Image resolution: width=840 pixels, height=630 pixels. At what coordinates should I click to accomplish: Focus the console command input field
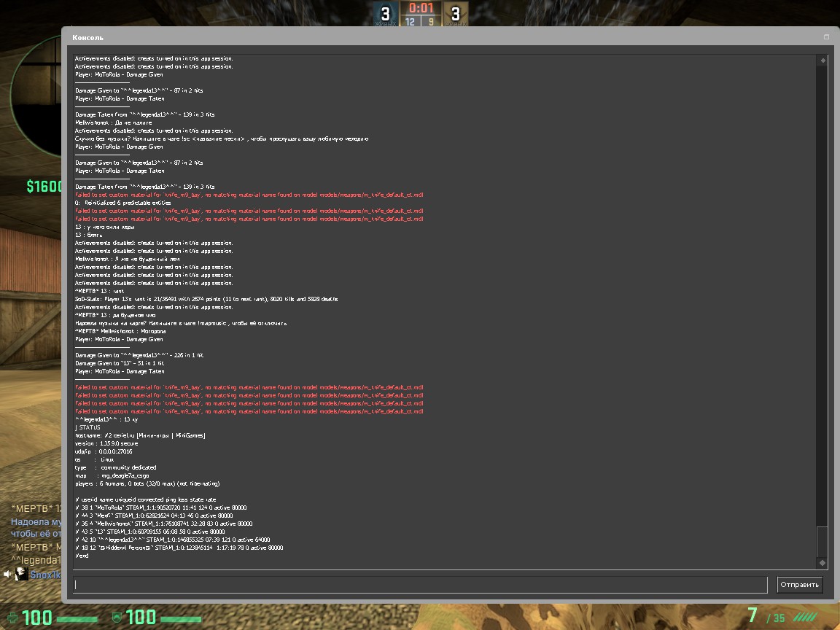(x=420, y=585)
